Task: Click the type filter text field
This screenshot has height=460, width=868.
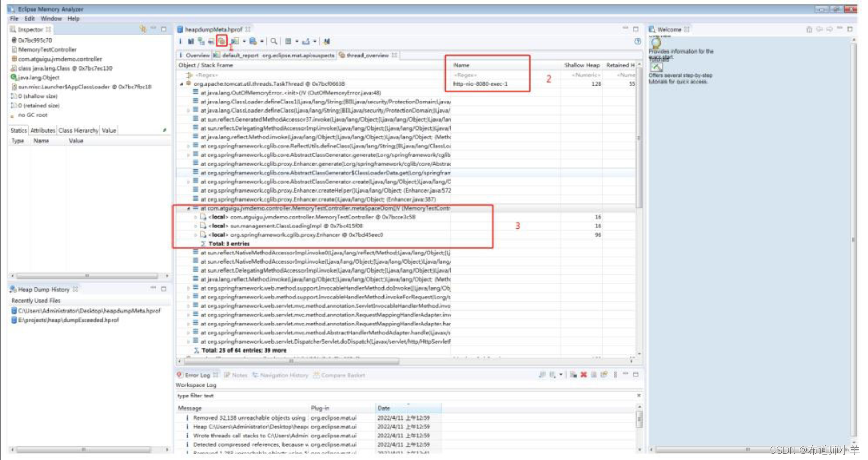Action: click(405, 395)
